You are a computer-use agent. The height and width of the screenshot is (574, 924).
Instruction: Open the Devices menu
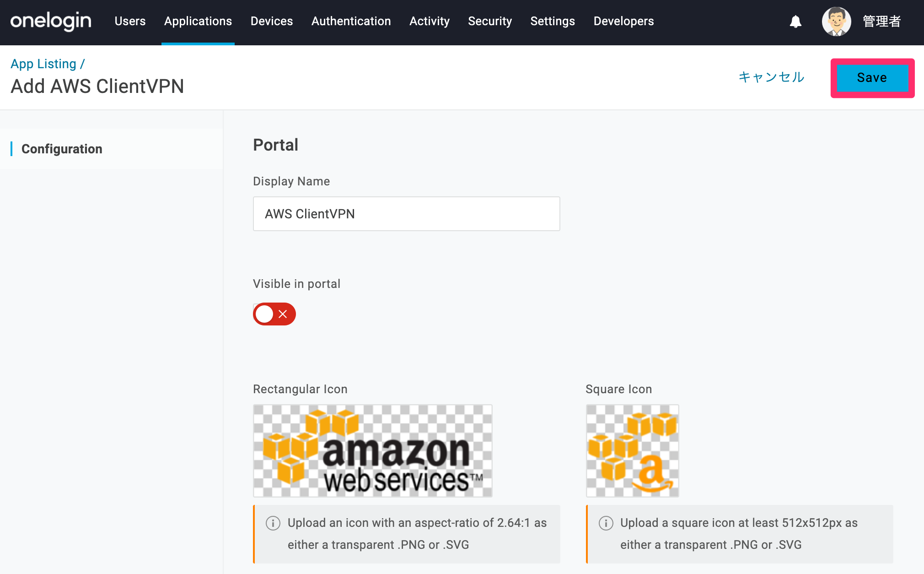[x=272, y=21]
